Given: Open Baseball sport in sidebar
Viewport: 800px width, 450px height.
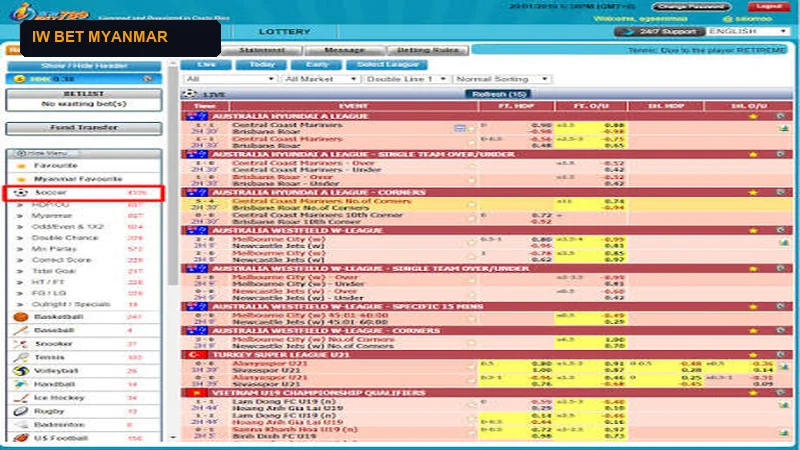Looking at the screenshot, I should click(83, 330).
